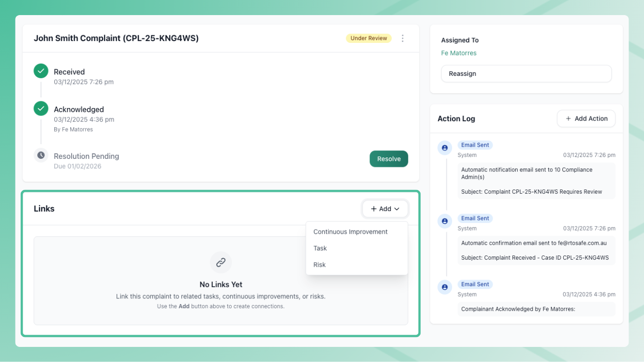Click the first Action Log system avatar
The width and height of the screenshot is (644, 362).
[x=445, y=148]
